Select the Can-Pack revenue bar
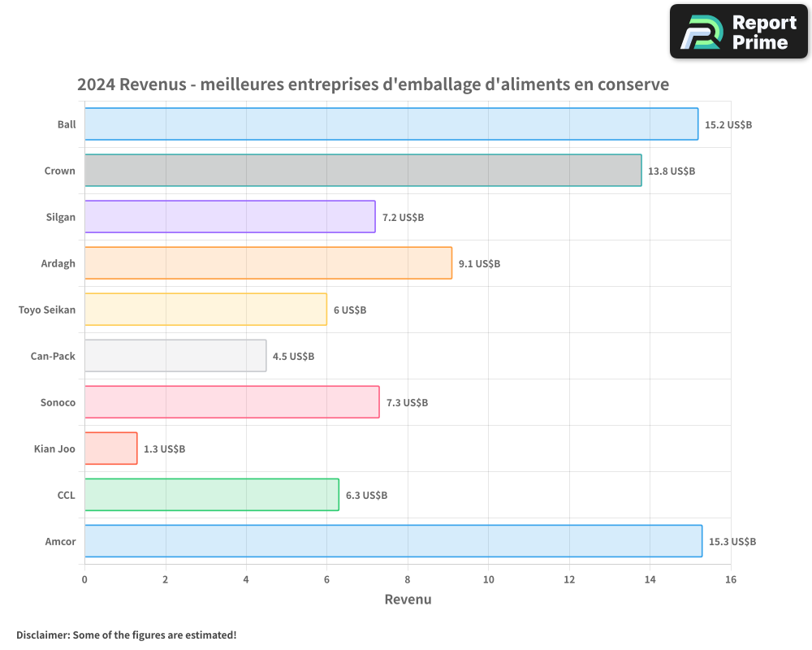812x650 pixels. [x=175, y=356]
